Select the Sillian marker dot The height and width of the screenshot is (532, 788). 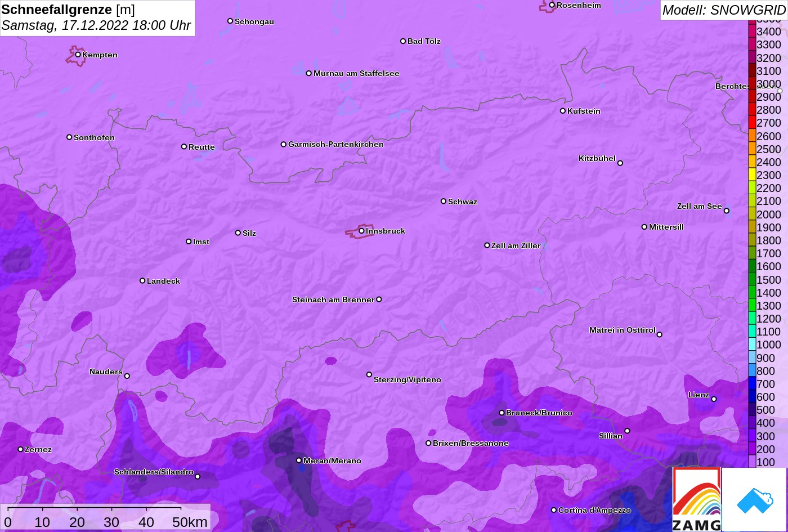pyautogui.click(x=627, y=431)
